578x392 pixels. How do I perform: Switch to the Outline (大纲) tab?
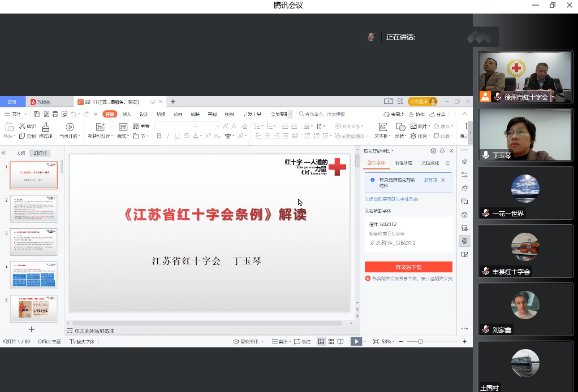click(x=21, y=153)
